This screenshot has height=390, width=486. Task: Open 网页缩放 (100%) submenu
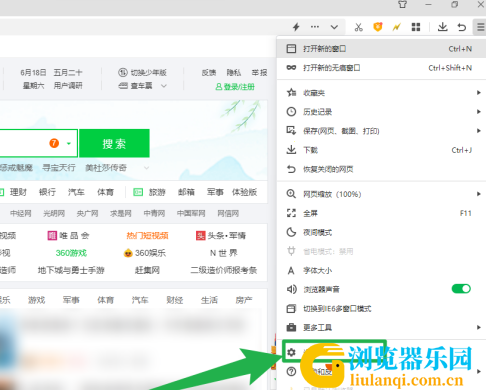point(381,194)
